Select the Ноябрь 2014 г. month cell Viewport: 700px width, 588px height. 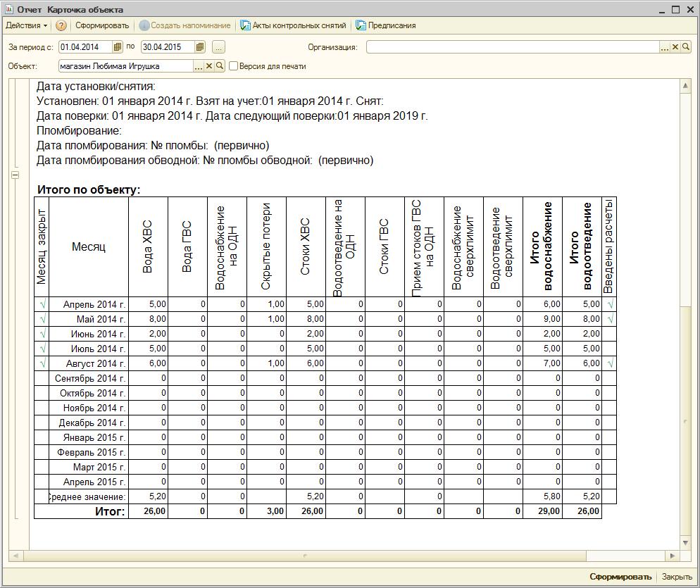tap(89, 408)
